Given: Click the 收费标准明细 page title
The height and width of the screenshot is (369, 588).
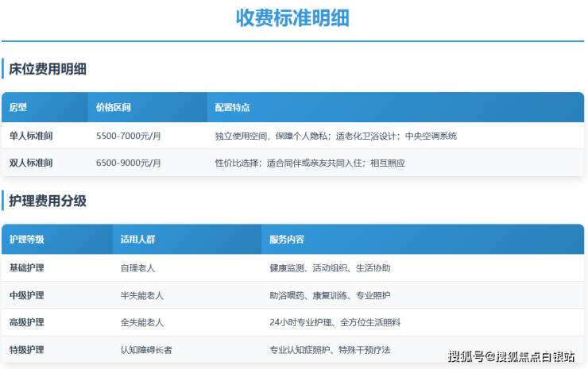Looking at the screenshot, I should pos(293,18).
